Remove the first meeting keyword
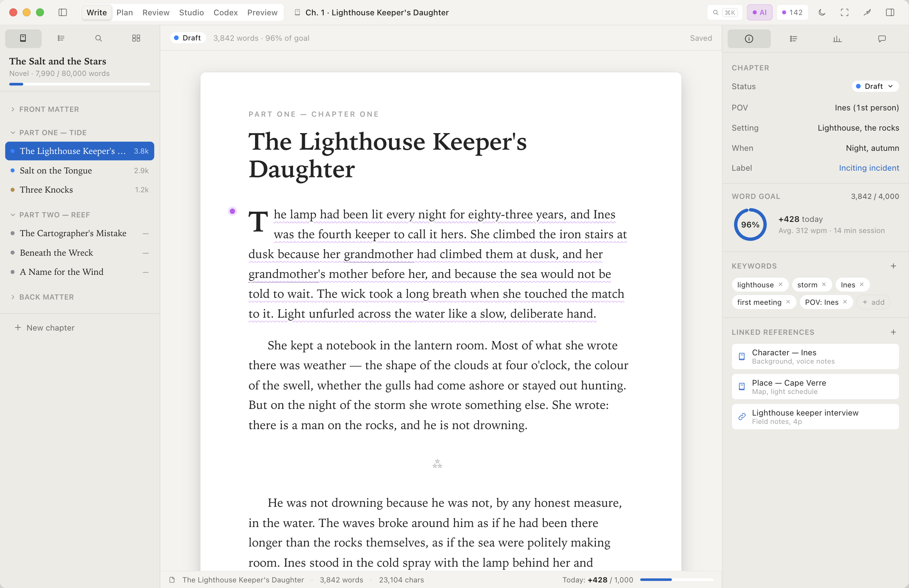This screenshot has width=909, height=588. pos(788,302)
